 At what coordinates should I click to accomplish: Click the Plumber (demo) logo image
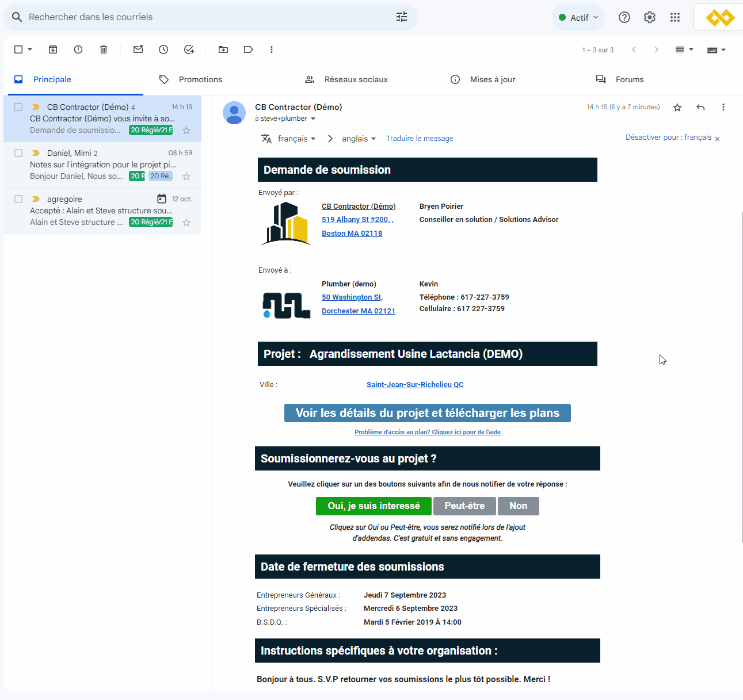(286, 305)
